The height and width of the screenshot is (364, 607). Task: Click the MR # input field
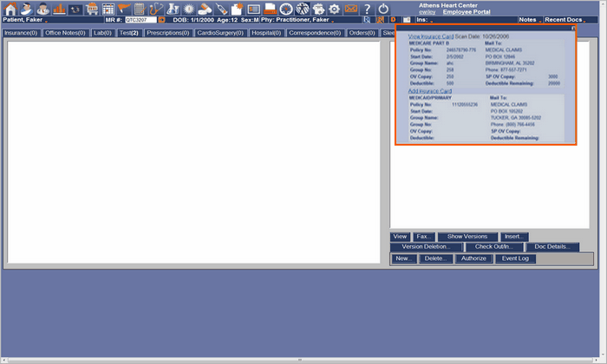140,19
